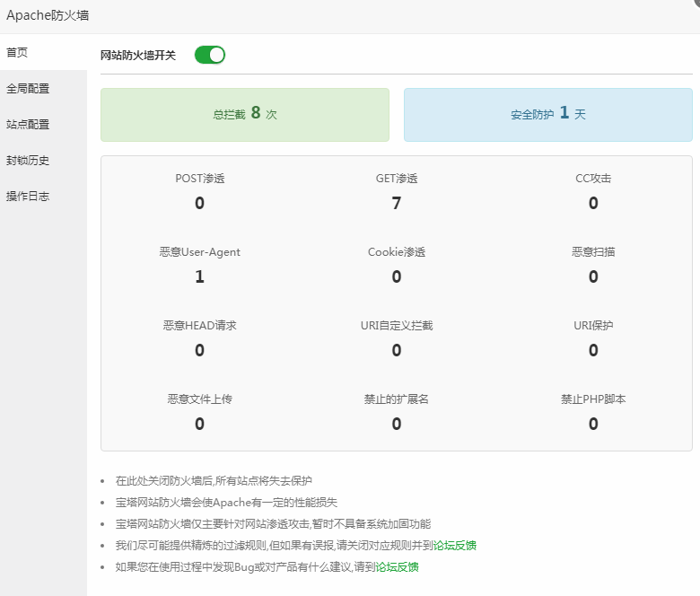Screen dimensions: 700x596
Task: Click the Apache防火墙 window title
Action: tap(48, 15)
